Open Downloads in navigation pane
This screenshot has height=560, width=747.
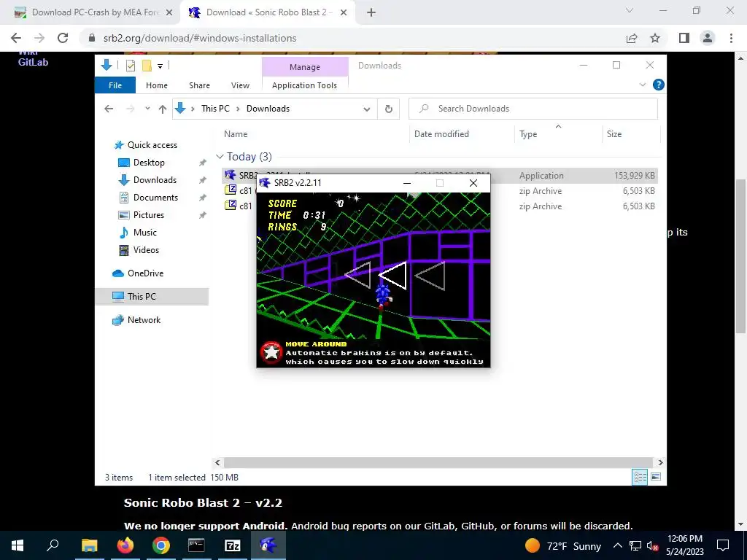pyautogui.click(x=155, y=180)
